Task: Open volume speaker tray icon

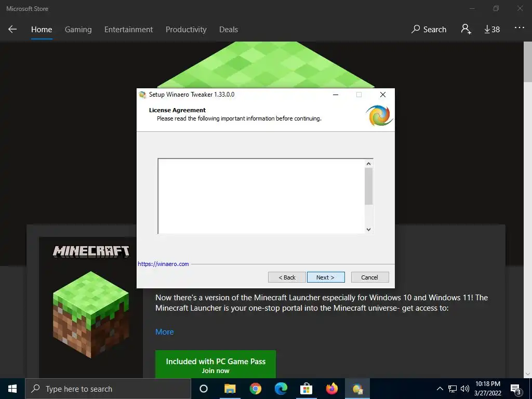Action: 465,389
